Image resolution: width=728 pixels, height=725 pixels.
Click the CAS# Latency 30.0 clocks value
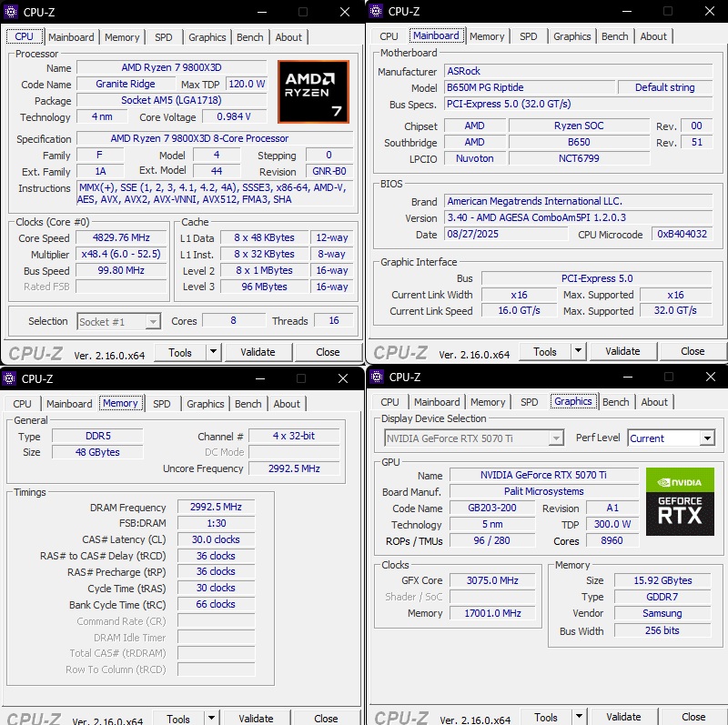tap(216, 539)
